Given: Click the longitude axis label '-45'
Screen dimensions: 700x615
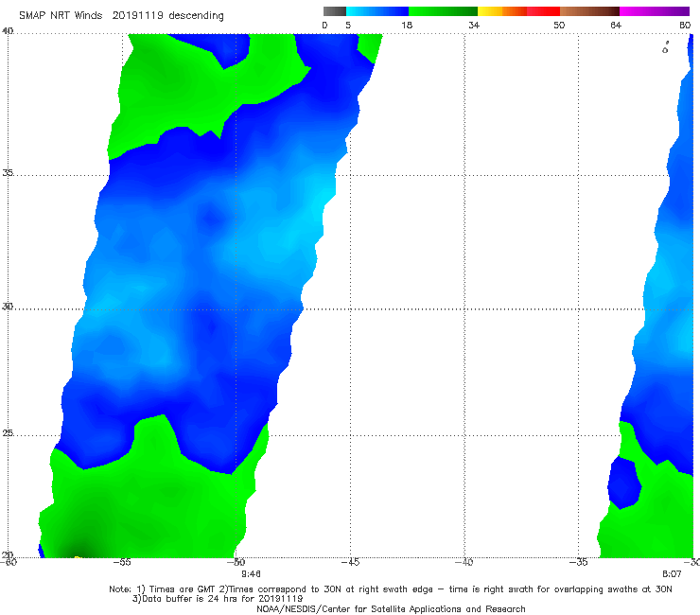Looking at the screenshot, I should [x=350, y=562].
